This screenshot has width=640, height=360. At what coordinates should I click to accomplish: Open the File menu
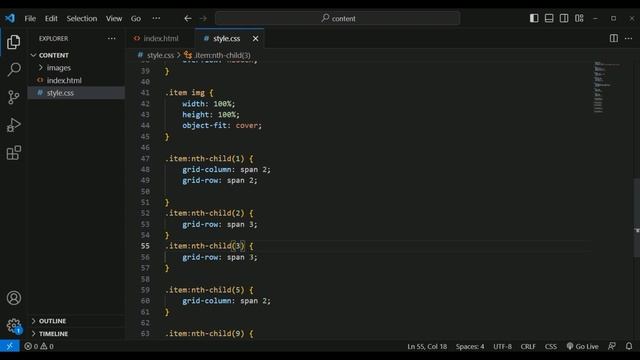coord(30,18)
